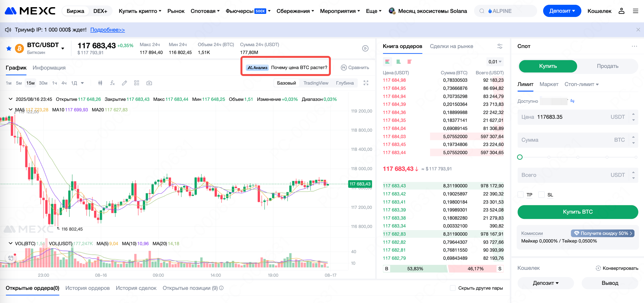
Task: Close the announcement banner
Action: pyautogui.click(x=638, y=30)
